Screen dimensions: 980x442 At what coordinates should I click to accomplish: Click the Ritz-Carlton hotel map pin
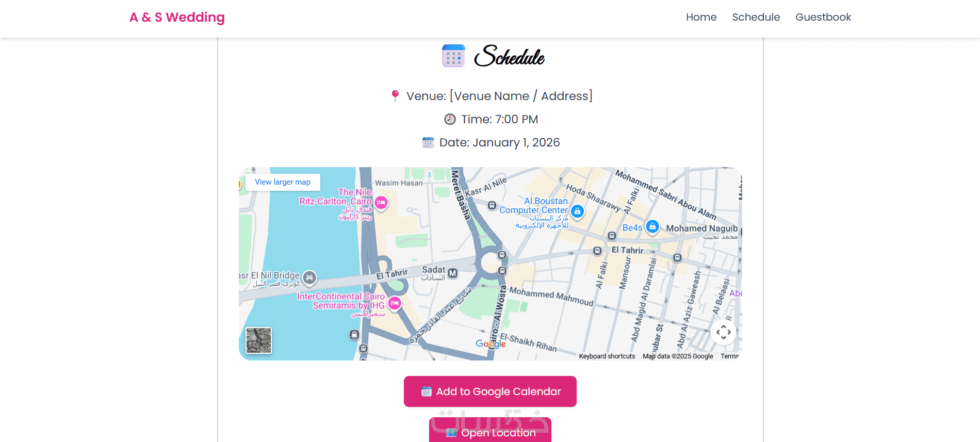click(381, 203)
